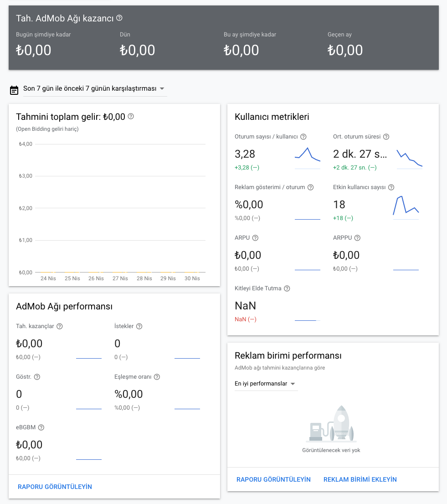Screen dimensions: 447x504
Task: Click the '+18 (—)' change text
Action: [x=343, y=218]
